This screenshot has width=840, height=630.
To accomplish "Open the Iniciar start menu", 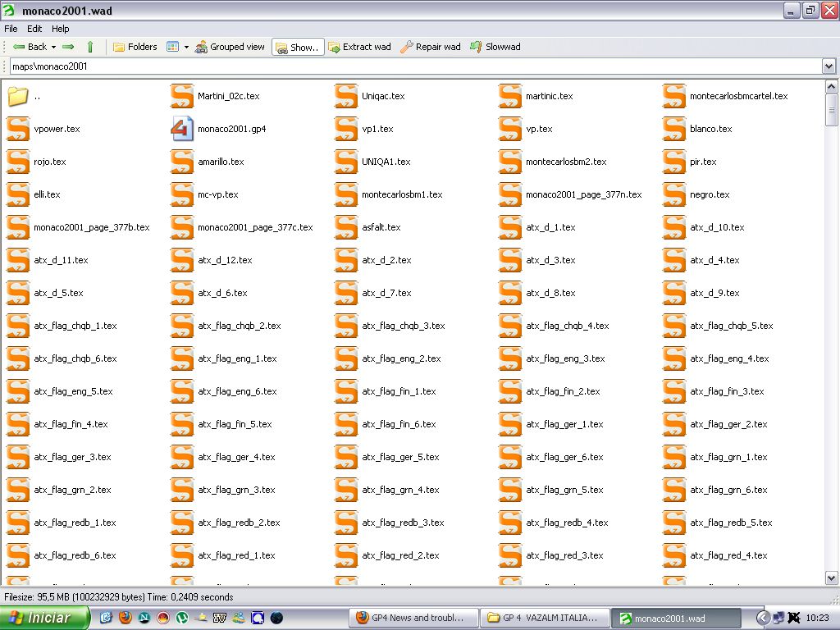I will [x=45, y=618].
